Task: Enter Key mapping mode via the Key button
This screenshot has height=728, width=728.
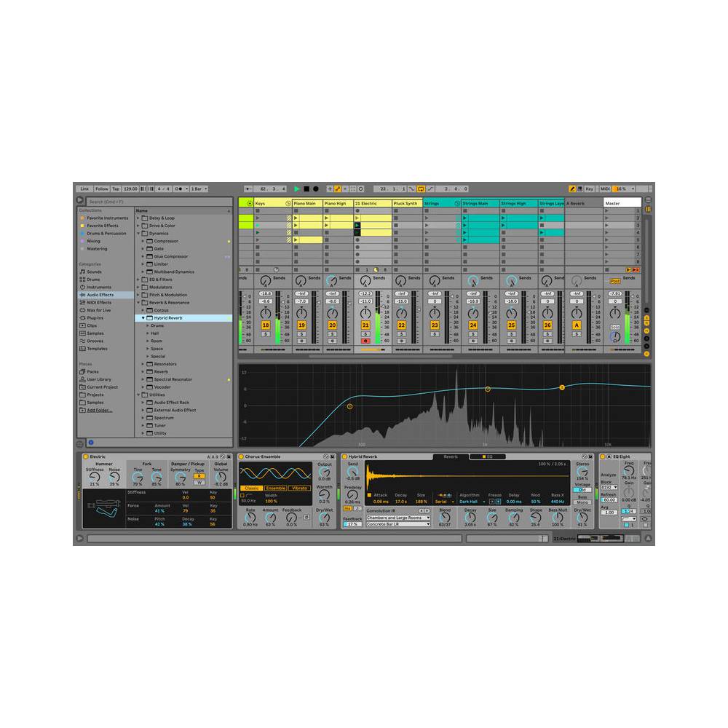Action: click(x=588, y=188)
